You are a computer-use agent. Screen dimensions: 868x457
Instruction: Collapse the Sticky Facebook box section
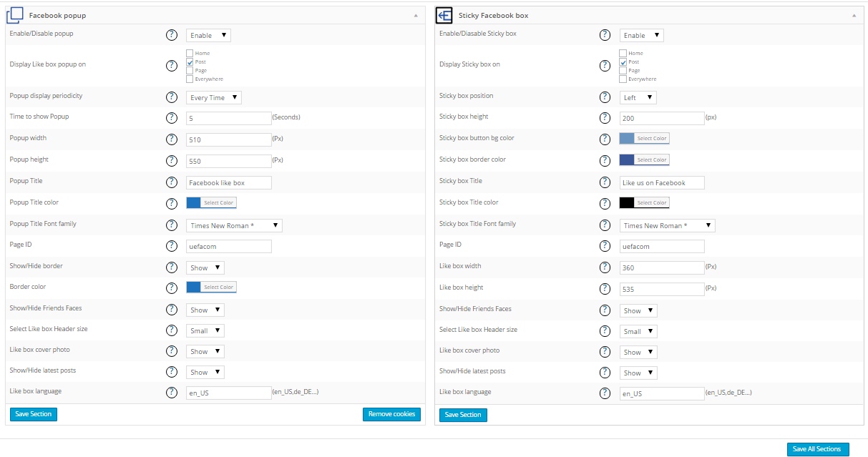coord(854,15)
